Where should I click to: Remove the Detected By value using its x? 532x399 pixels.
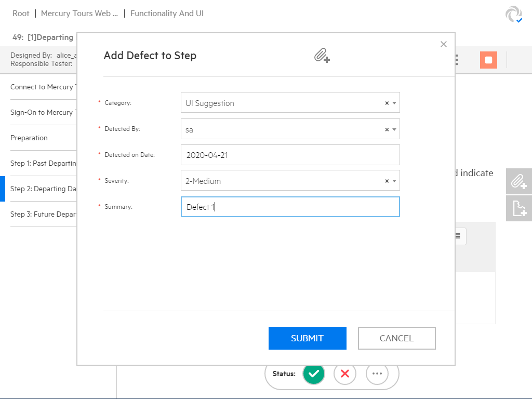387,129
